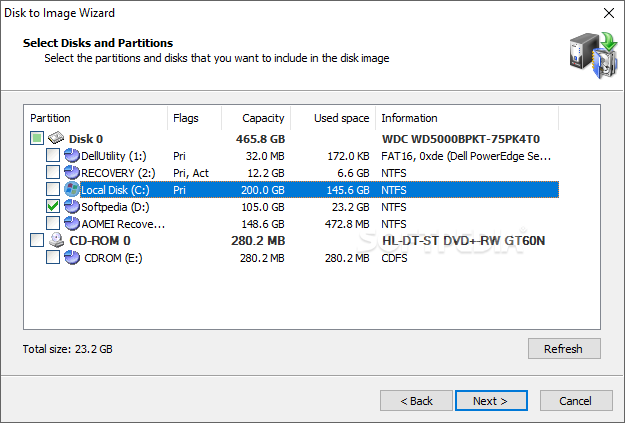Click the Disk 0 hard drive icon
625x423 pixels.
[x=56, y=138]
